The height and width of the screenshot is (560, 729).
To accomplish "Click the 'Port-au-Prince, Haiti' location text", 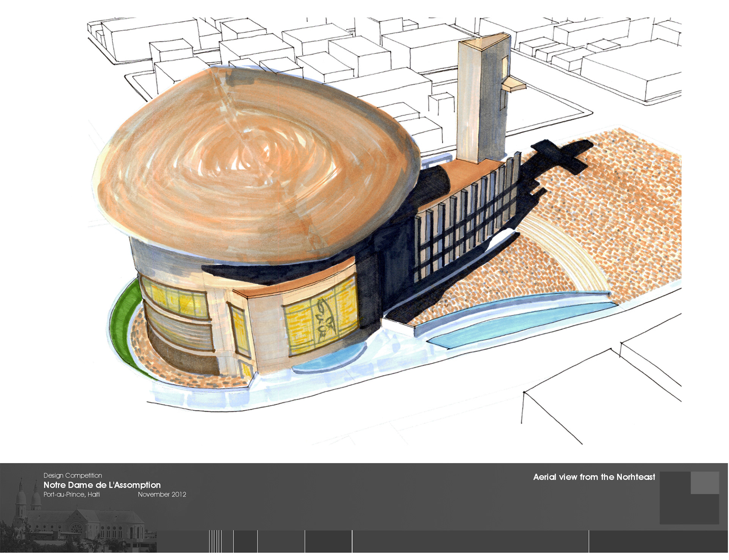I will point(71,494).
